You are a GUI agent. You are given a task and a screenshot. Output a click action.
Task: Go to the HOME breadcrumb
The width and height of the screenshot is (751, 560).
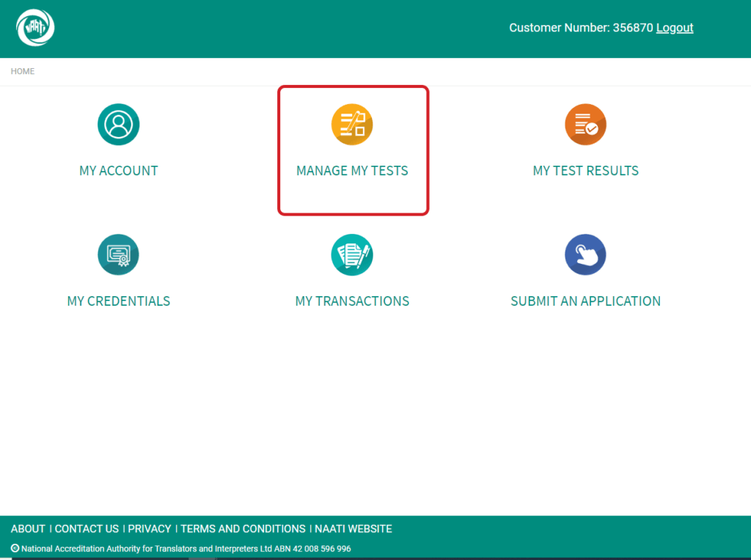[x=23, y=71]
